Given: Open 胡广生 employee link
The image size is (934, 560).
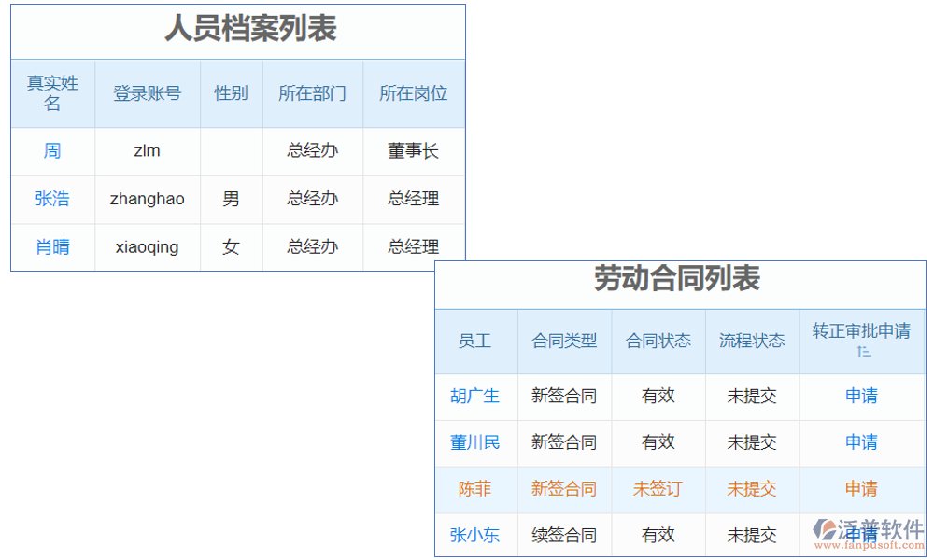Looking at the screenshot, I should [x=475, y=396].
